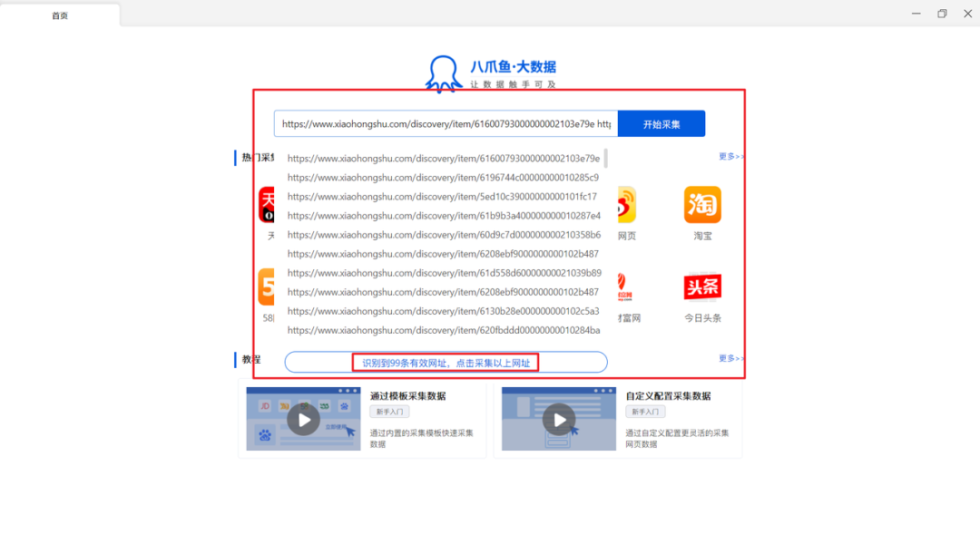Image resolution: width=980 pixels, height=544 pixels.
Task: Select URL ending 5ed10c39000000000101fc17
Action: [x=442, y=197]
